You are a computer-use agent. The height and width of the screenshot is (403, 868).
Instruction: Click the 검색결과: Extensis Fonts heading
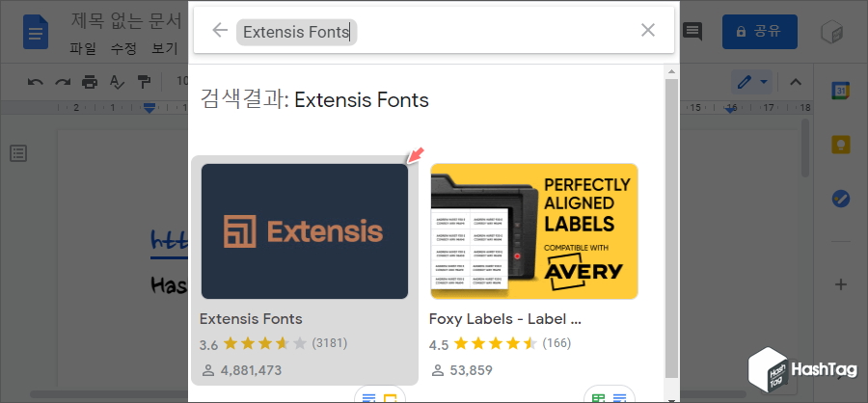coord(314,100)
